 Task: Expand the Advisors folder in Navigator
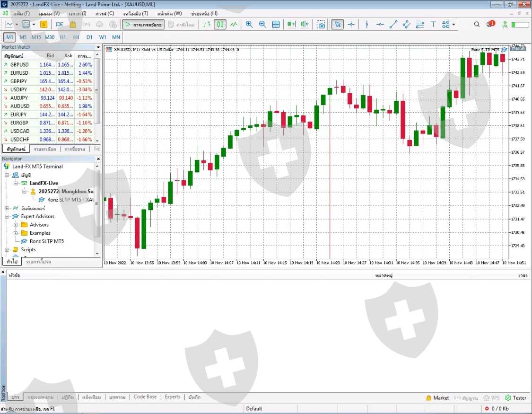point(16,225)
